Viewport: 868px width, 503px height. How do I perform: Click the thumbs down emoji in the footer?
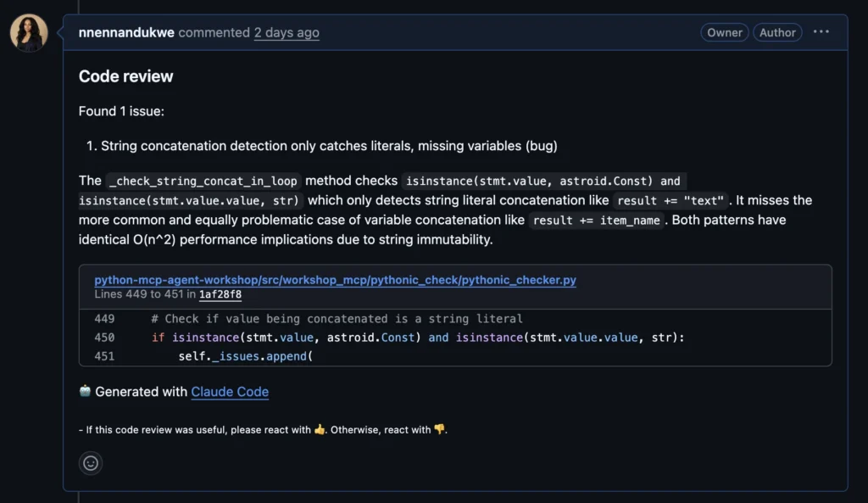[439, 429]
